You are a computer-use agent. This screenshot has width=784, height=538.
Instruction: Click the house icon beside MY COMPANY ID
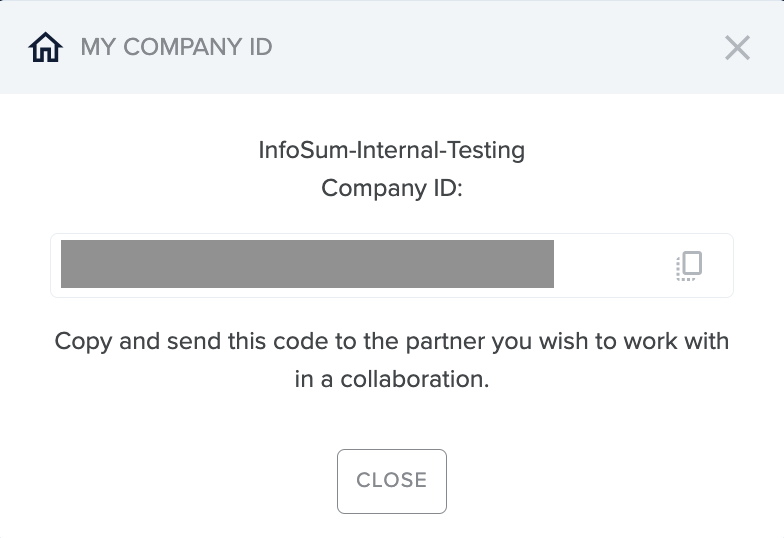pyautogui.click(x=46, y=48)
